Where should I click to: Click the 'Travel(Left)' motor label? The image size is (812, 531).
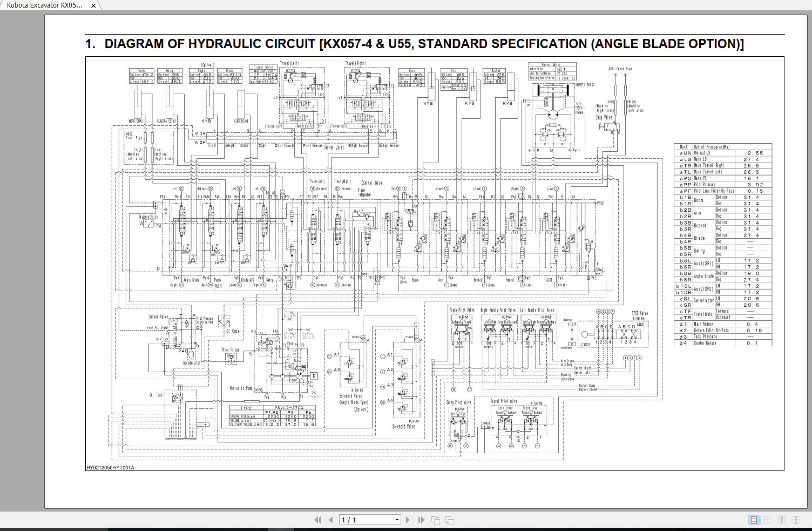point(289,63)
